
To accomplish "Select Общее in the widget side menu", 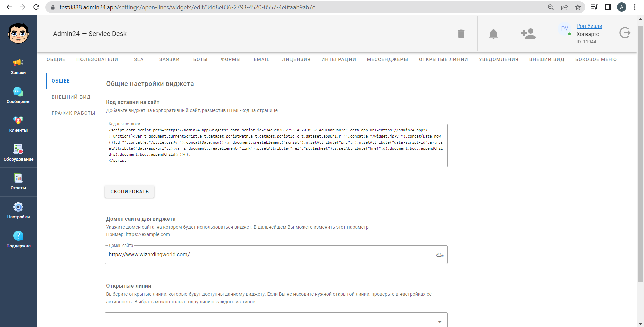I will (61, 81).
